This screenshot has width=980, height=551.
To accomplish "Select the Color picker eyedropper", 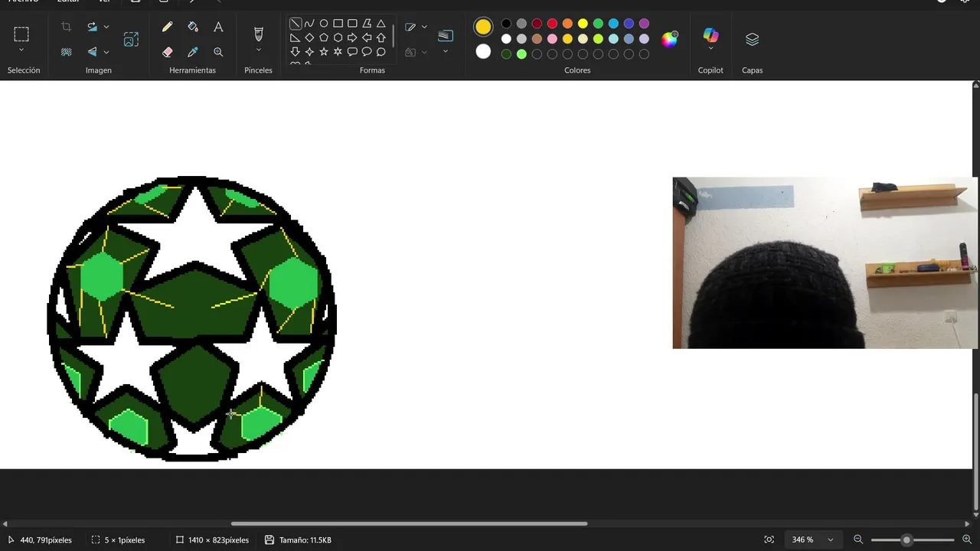I will coord(193,52).
